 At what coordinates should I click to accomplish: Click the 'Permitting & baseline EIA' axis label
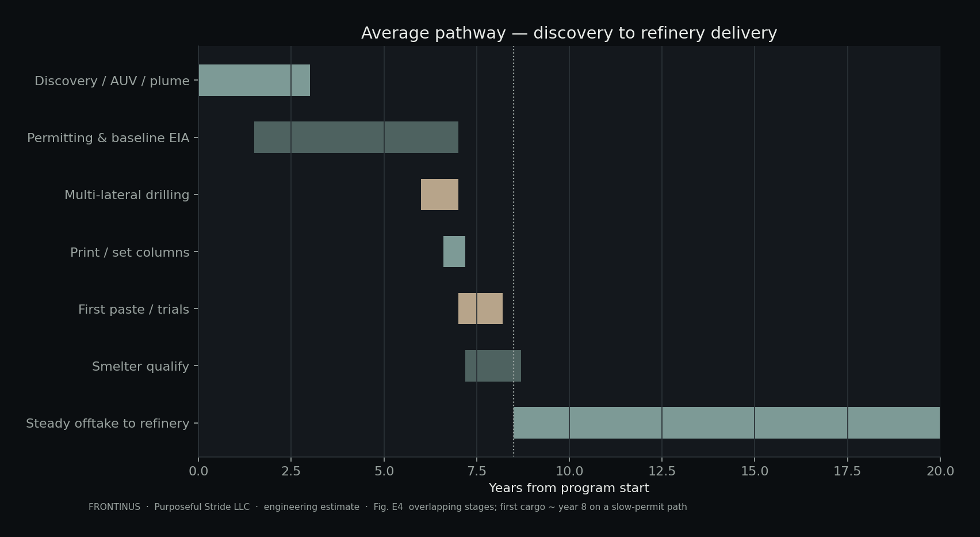[x=108, y=138]
